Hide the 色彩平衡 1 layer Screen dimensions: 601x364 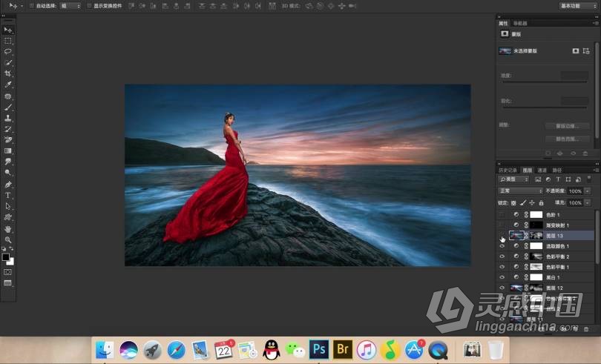click(x=502, y=267)
